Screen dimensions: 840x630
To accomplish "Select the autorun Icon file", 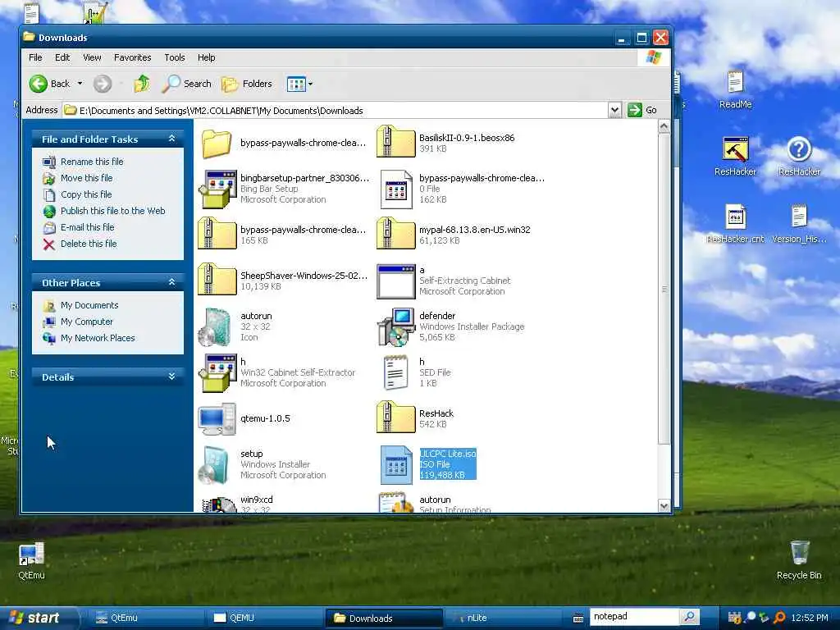I will tap(216, 326).
